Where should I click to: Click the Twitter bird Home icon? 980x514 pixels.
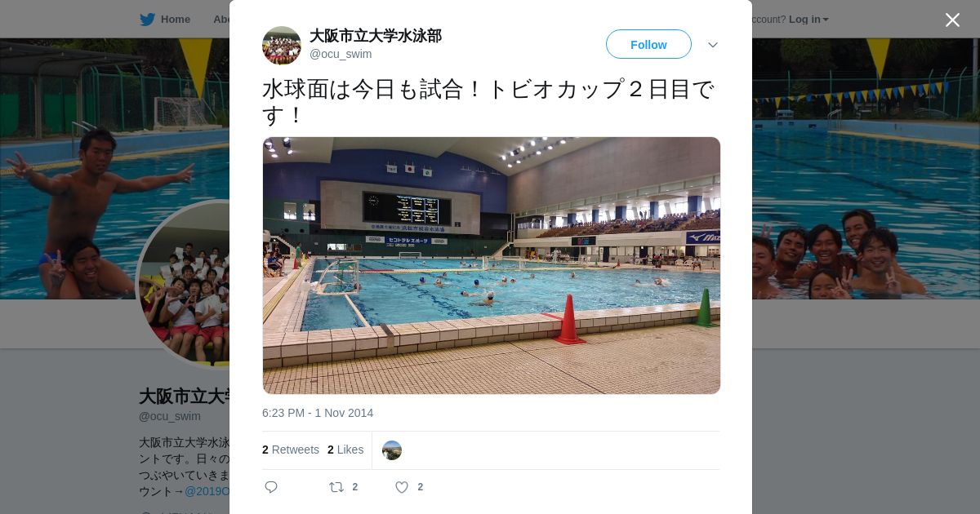(x=147, y=20)
